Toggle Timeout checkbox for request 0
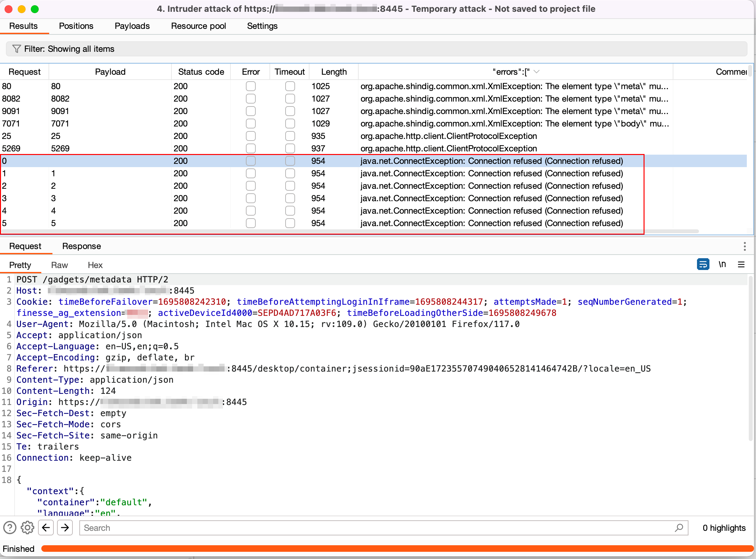This screenshot has width=756, height=559. coord(290,161)
